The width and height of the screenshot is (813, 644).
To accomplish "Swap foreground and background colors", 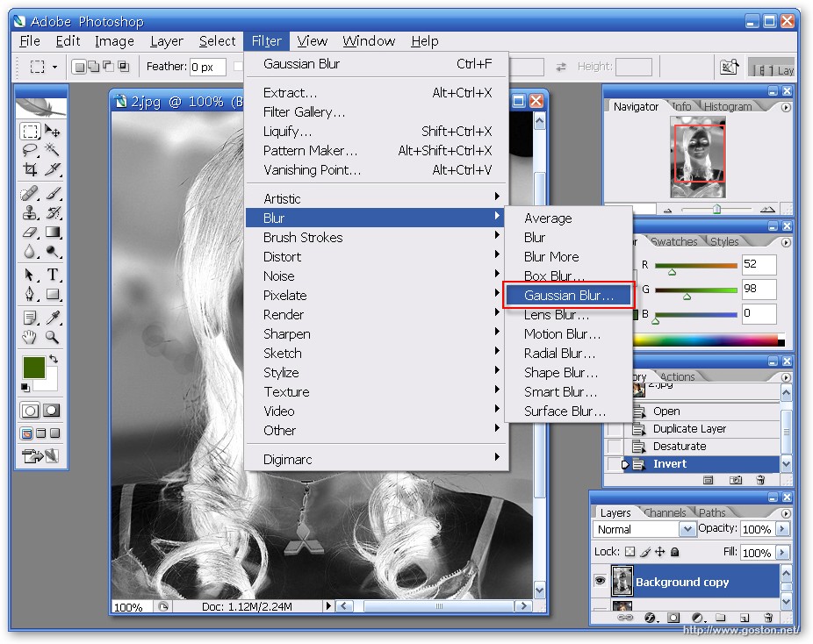I will [x=54, y=359].
